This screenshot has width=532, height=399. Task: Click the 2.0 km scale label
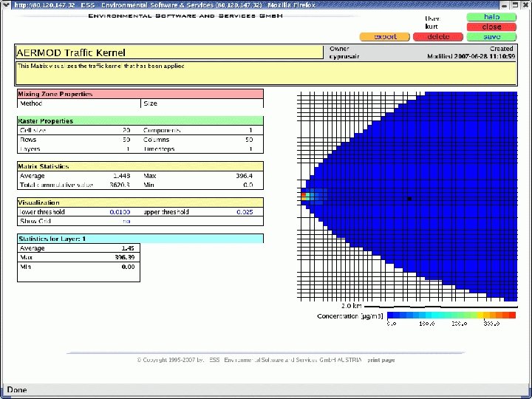(x=352, y=306)
